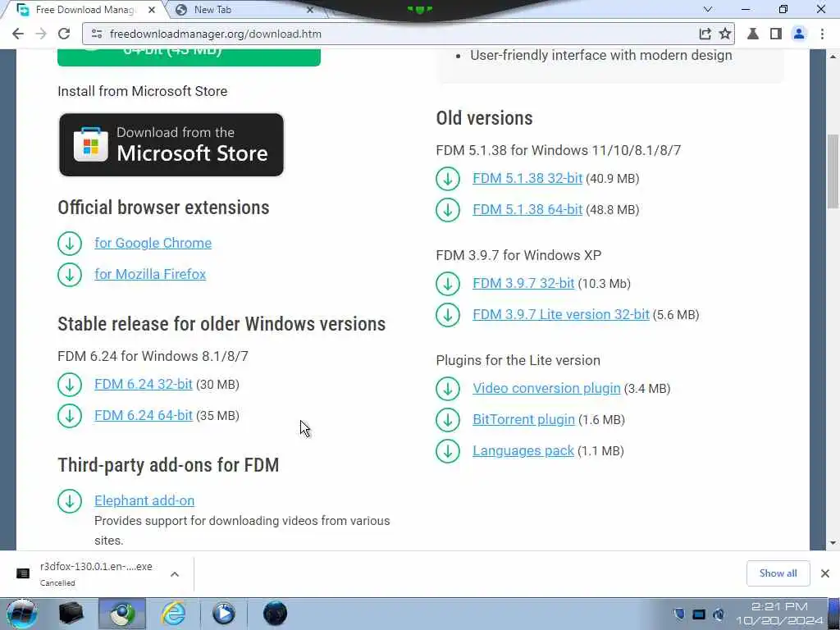The image size is (840, 630).
Task: Open 'for Google Chrome' extension link
Action: 153,243
